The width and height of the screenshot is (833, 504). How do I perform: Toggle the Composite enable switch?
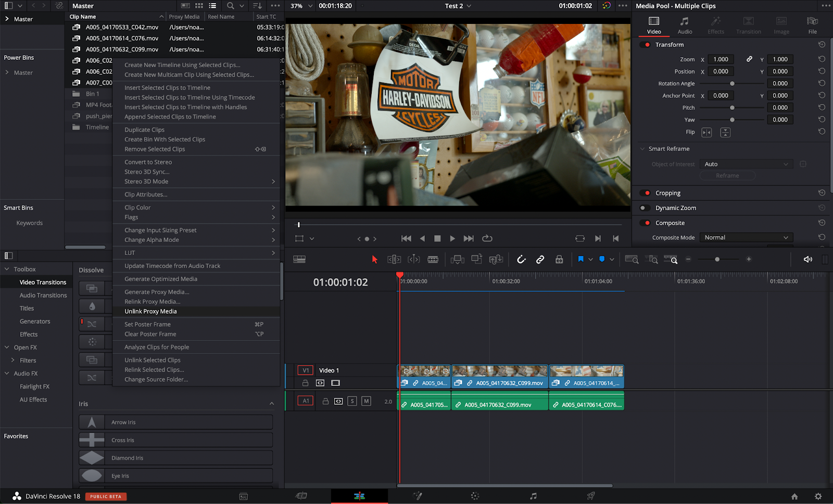[x=645, y=223]
